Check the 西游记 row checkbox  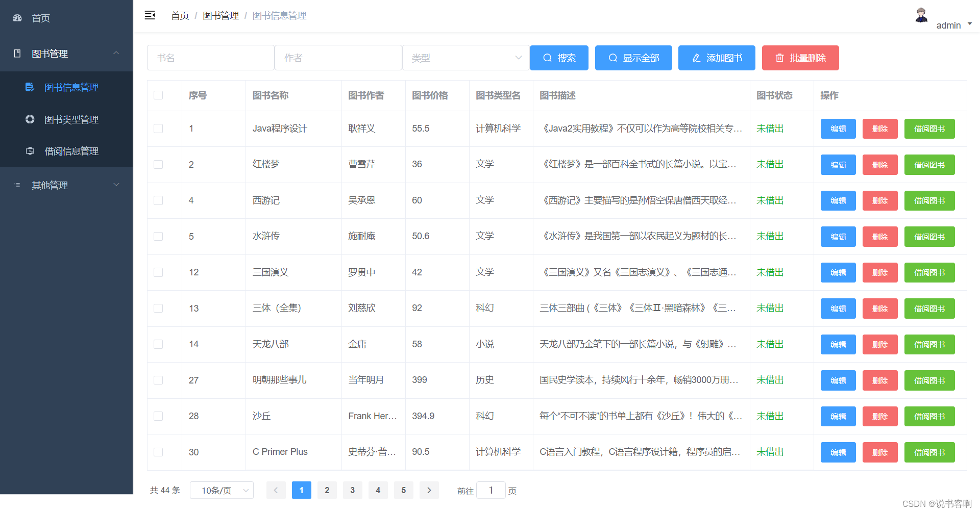[158, 200]
